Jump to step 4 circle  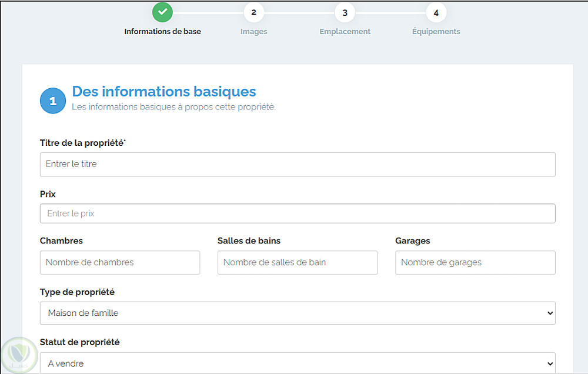[436, 12]
